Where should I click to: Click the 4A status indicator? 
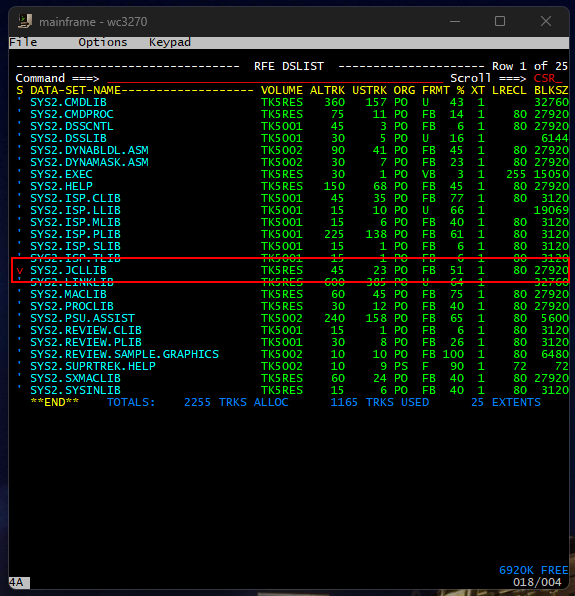(16, 582)
